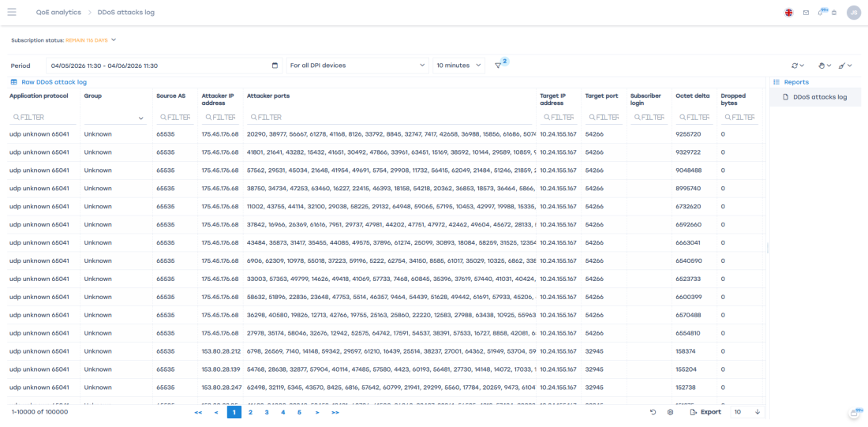Screen dimensions: 868x427
Task: Go to page 2
Action: (250, 412)
